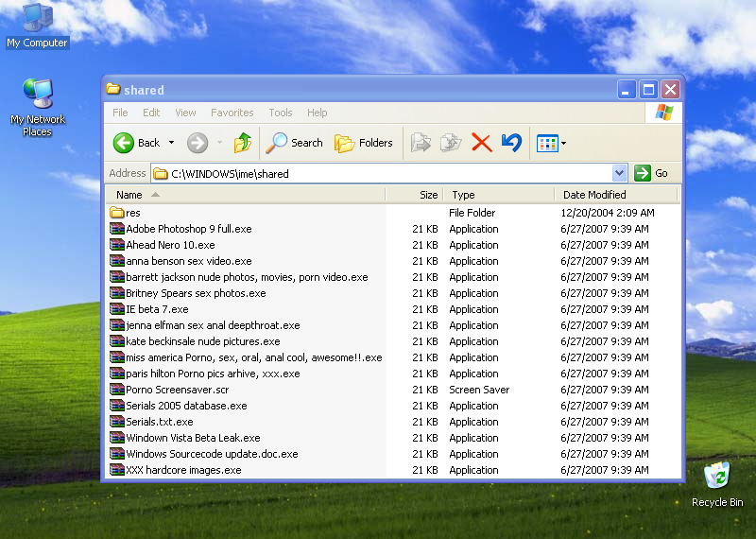Open the Views button
The image size is (756, 539).
point(547,144)
